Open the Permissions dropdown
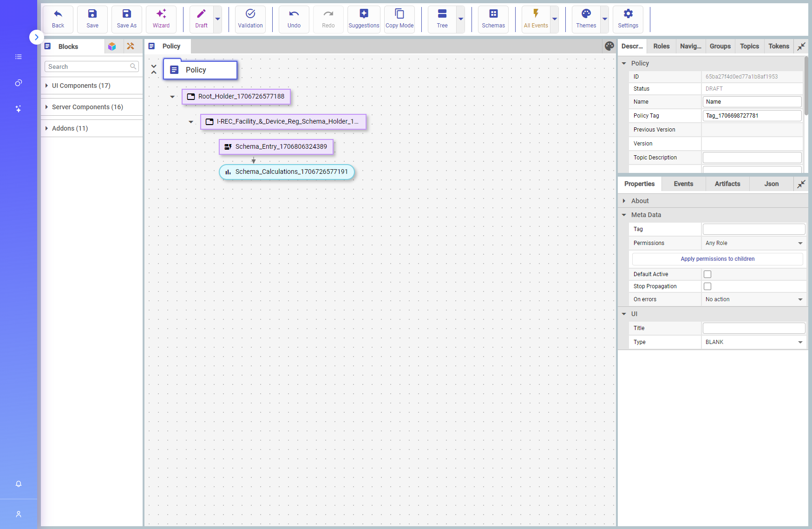Screen dimensions: 812x529 click(x=753, y=243)
